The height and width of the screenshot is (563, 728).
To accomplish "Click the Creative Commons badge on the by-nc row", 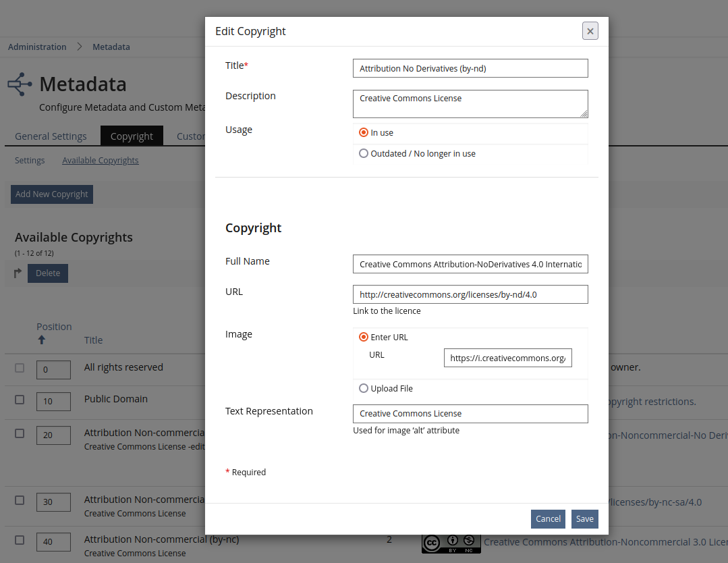I will coord(451,542).
